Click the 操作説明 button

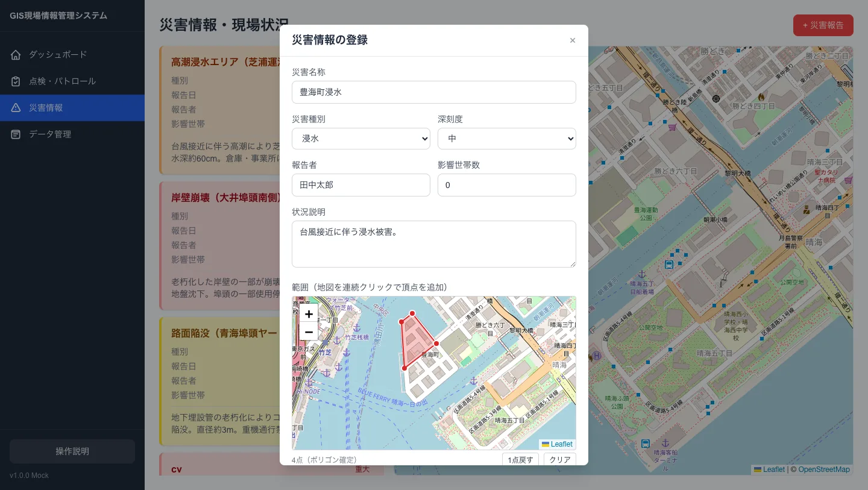(x=72, y=451)
